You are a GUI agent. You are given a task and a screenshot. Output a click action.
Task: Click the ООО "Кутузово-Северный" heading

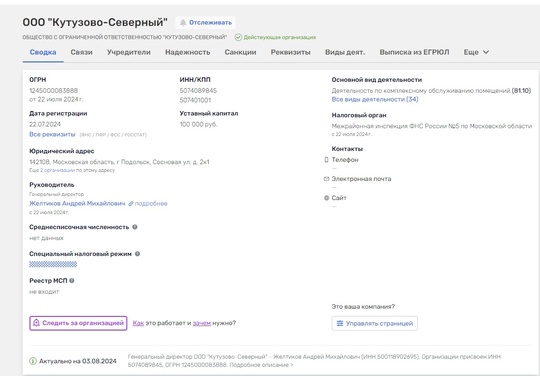pyautogui.click(x=95, y=22)
